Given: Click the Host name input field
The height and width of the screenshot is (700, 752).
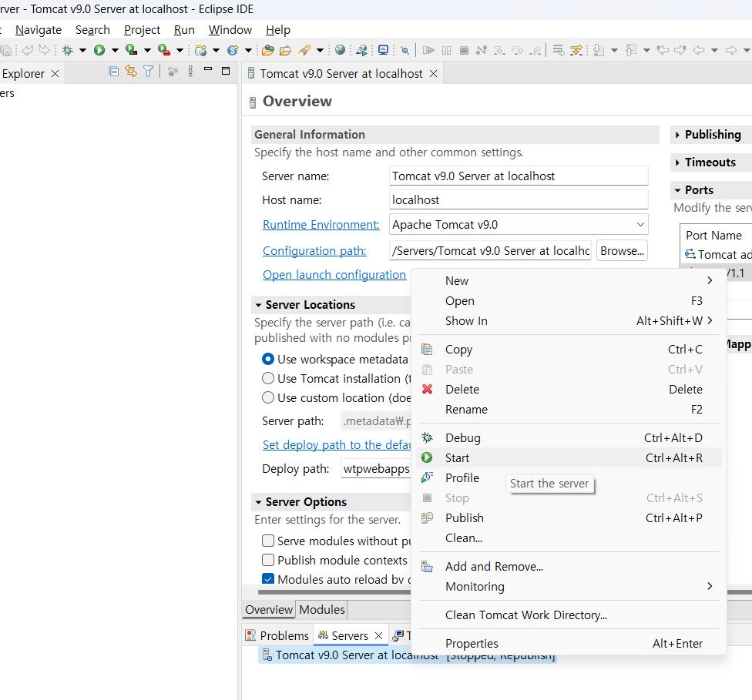Looking at the screenshot, I should tap(519, 200).
